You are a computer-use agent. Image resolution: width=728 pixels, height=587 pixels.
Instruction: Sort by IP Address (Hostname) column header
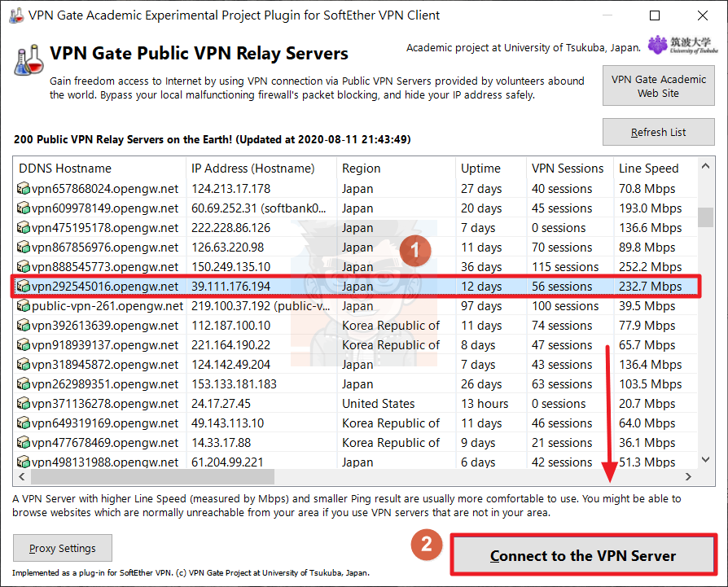pos(261,169)
